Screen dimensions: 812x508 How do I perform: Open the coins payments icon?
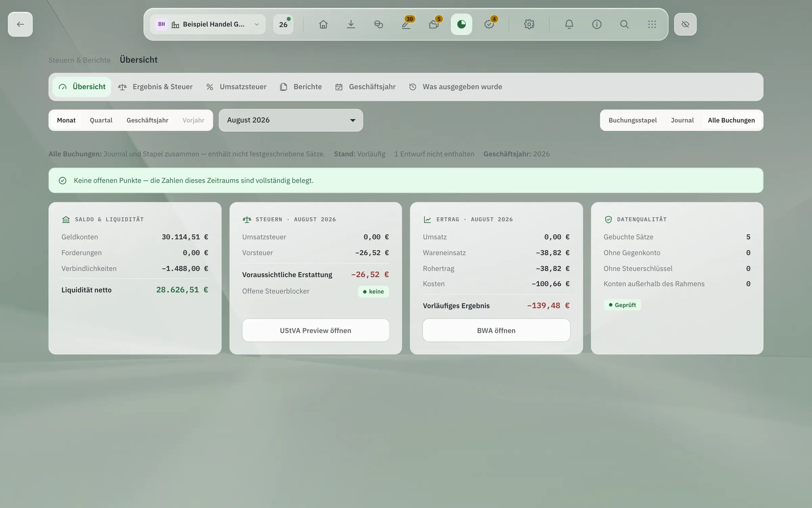(379, 24)
